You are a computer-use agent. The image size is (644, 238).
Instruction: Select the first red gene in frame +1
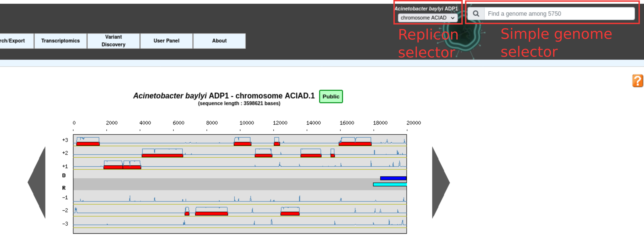click(113, 167)
